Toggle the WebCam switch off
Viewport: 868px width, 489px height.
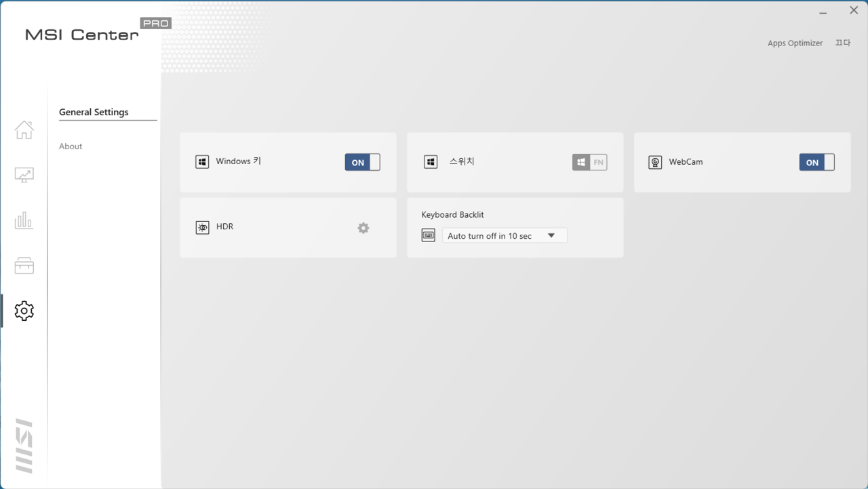point(816,162)
